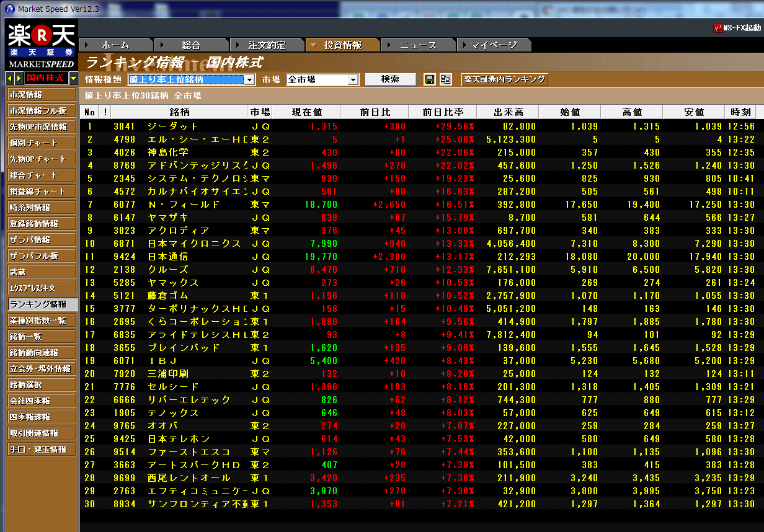Select the 西尾レントオール stock name
The width and height of the screenshot is (764, 532).
(189, 478)
